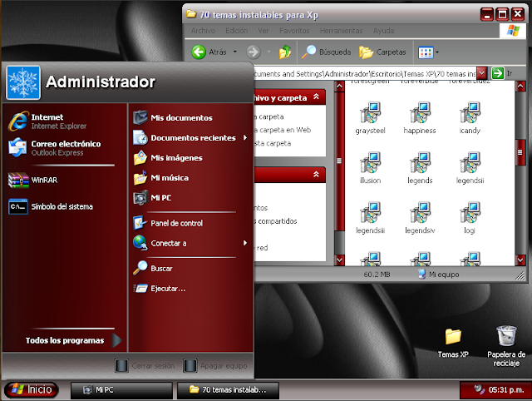532x401 pixels.
Task: Select the legendsii theme installer
Action: point(470,168)
